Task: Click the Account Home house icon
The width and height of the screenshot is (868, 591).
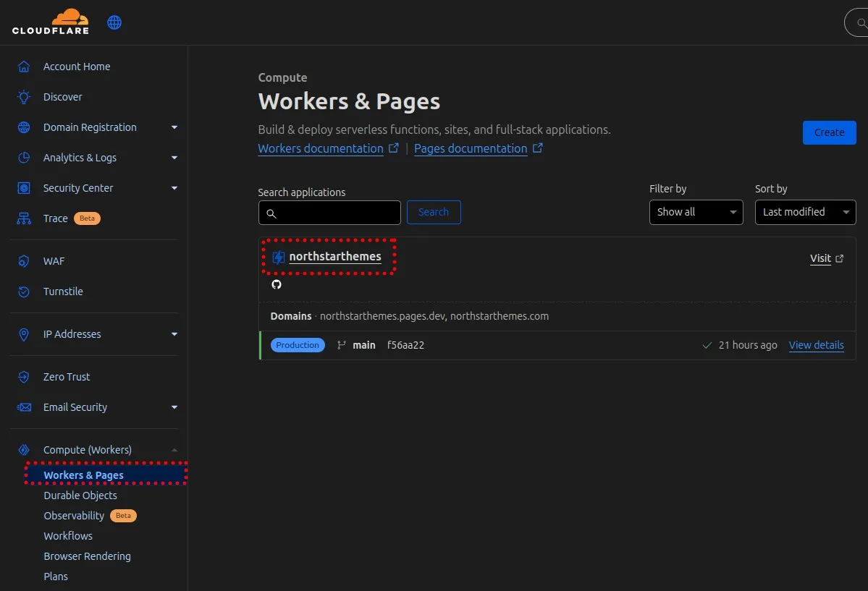Action: (x=24, y=67)
